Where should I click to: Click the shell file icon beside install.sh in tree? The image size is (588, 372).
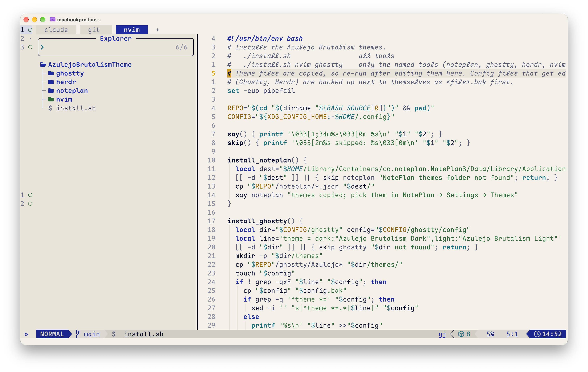click(x=50, y=108)
